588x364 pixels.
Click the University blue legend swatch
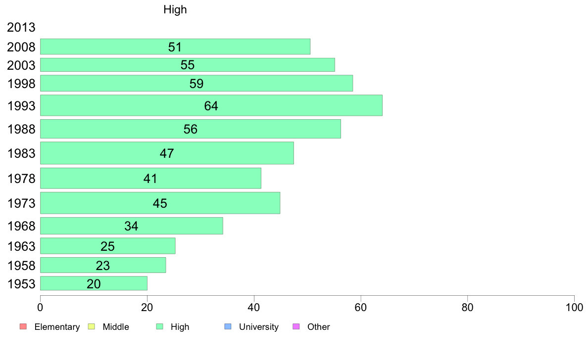[x=228, y=326]
